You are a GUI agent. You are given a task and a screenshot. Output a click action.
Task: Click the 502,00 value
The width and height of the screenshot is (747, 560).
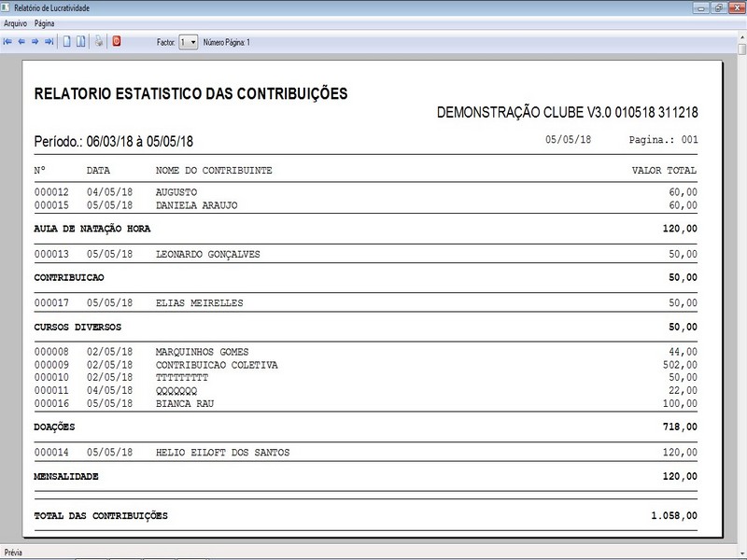[680, 365]
